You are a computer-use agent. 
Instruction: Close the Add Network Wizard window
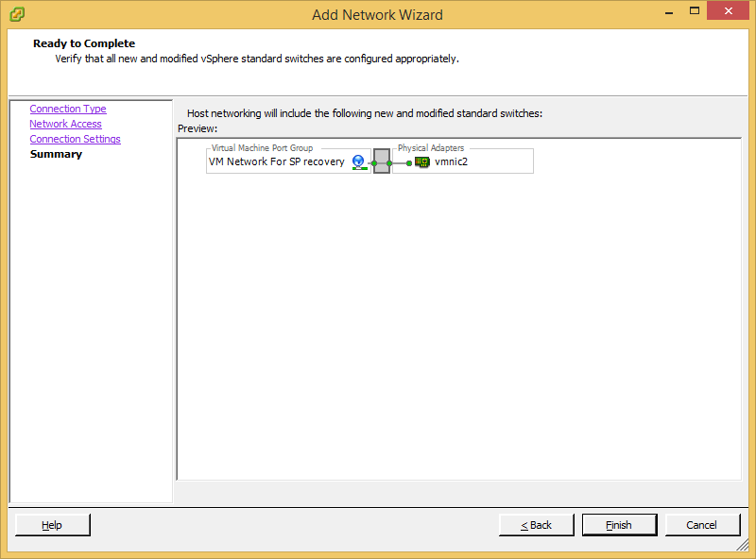pos(728,10)
